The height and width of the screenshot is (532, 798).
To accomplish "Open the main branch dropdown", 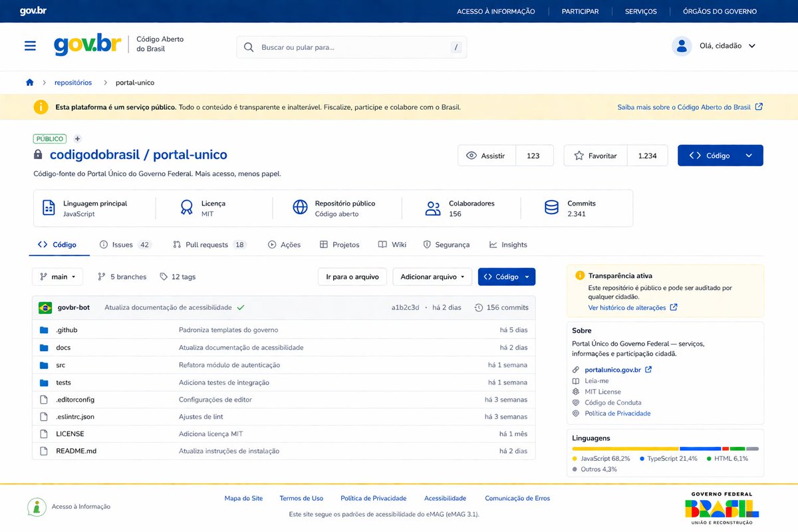I will (x=57, y=277).
